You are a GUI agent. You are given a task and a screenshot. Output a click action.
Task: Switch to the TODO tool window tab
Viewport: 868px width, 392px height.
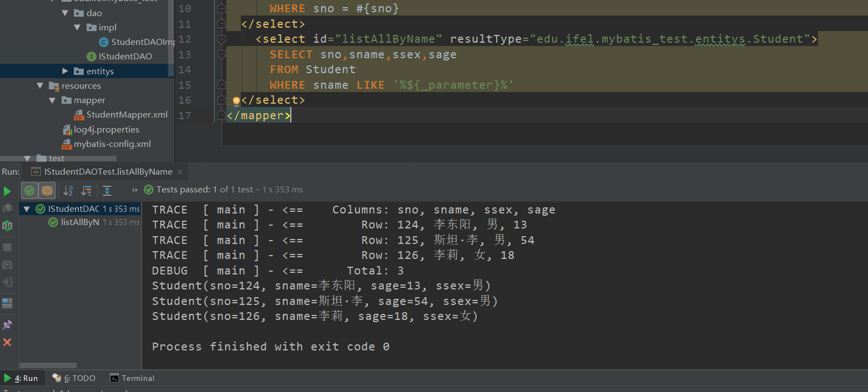tap(74, 378)
